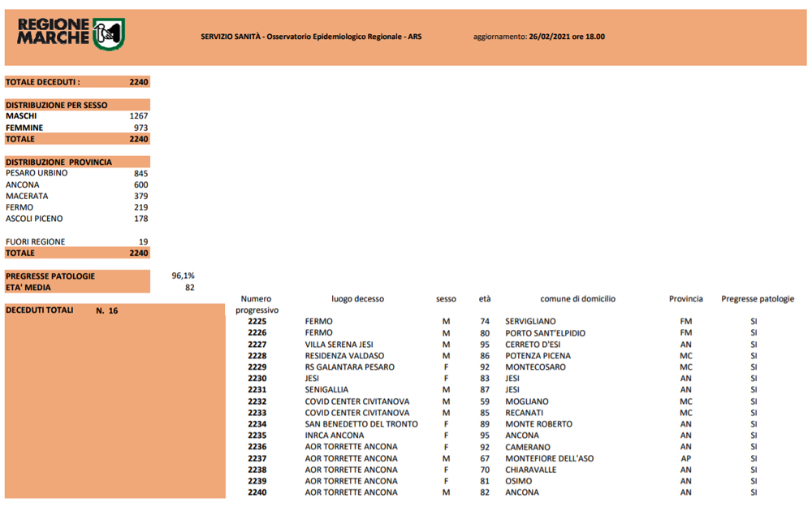Screen dimensions: 812x516
Task: Select the PREGRESSE PATOLOGIE percentage 96,1%
Action: (x=183, y=275)
